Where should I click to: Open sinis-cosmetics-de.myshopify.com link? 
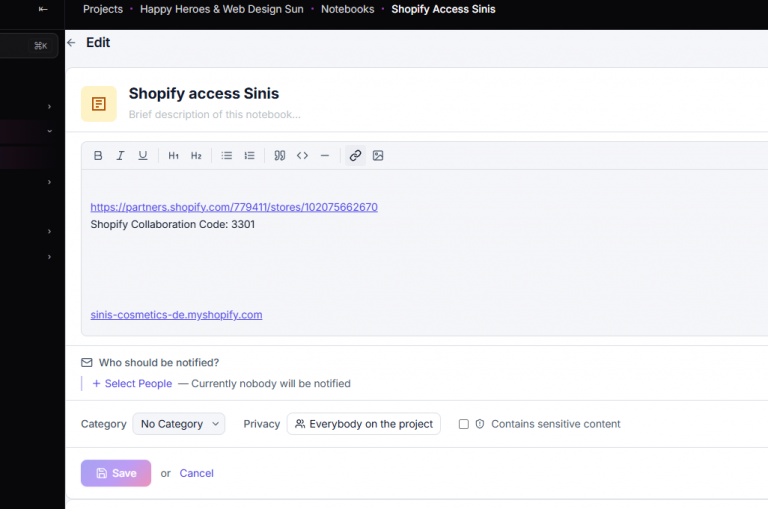pyautogui.click(x=176, y=315)
